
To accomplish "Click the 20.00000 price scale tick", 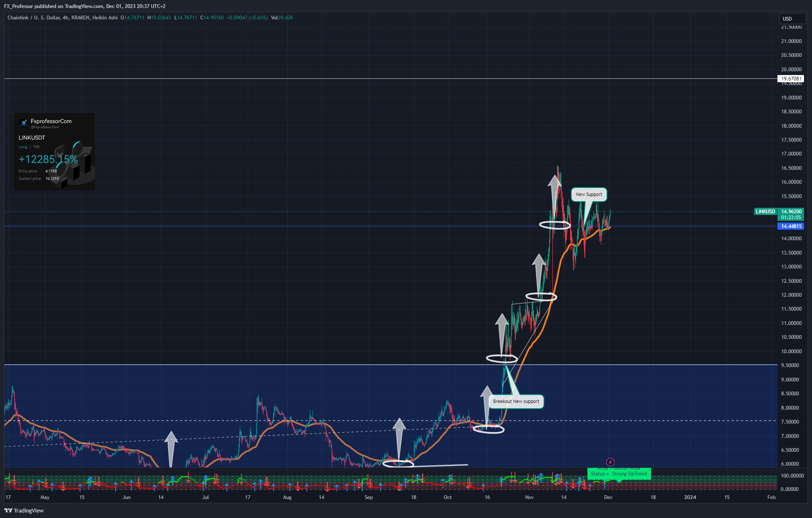I will (x=791, y=70).
